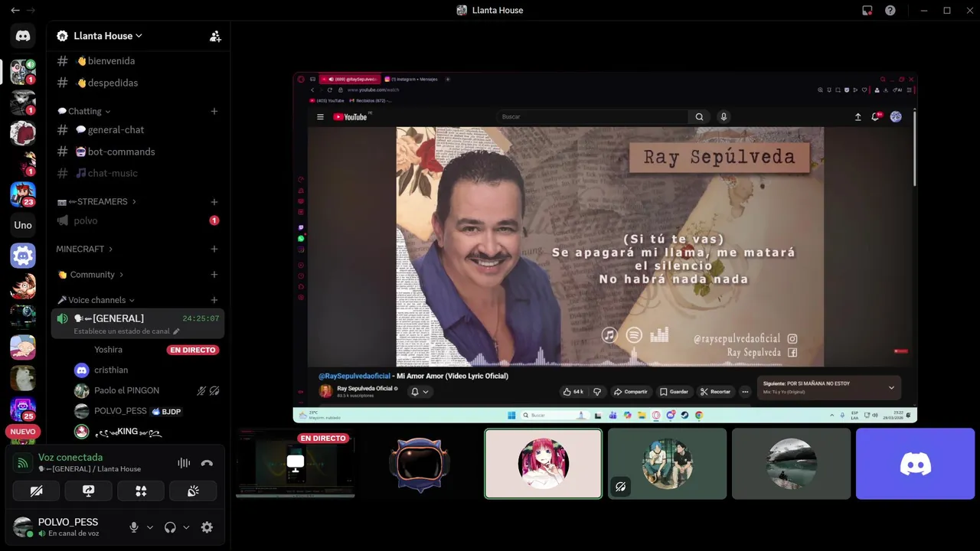Open the white cat server icon

tap(23, 378)
